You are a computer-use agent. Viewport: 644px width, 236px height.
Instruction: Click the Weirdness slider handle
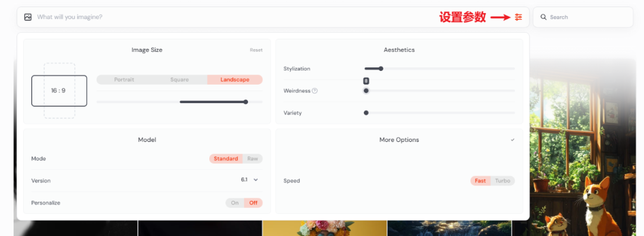(366, 91)
